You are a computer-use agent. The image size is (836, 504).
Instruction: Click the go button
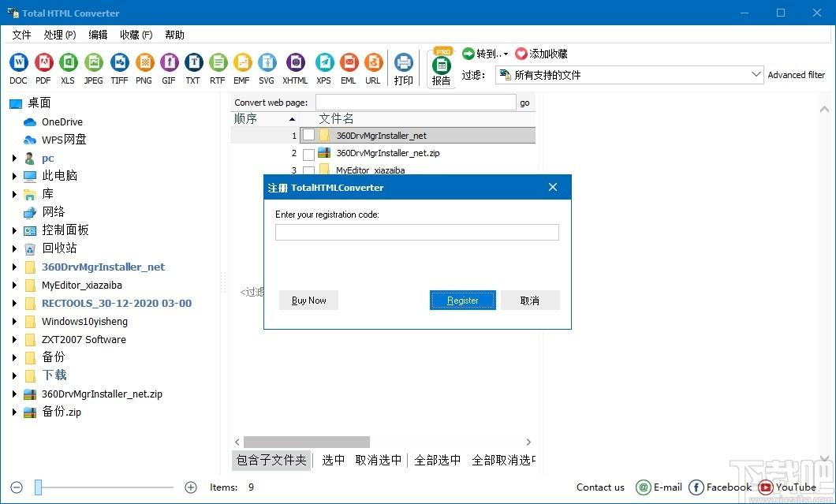coord(524,103)
